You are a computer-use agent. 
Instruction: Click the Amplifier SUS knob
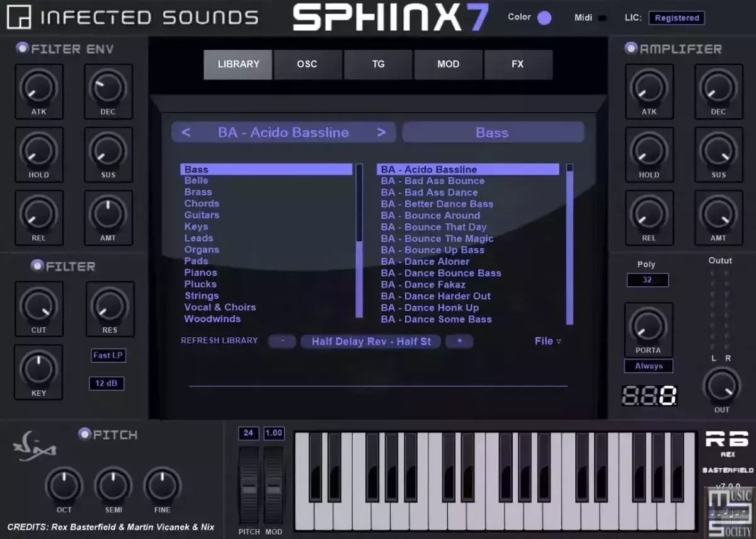(x=718, y=150)
